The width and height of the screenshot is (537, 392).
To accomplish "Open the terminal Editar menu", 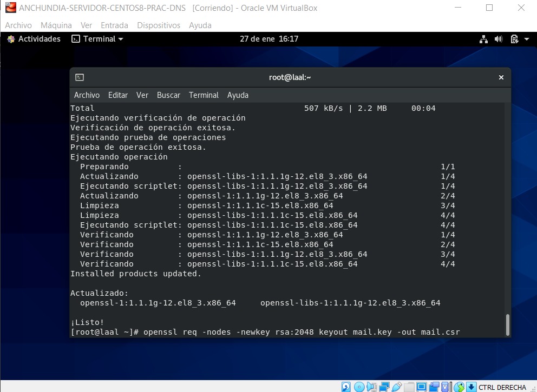I will tap(118, 95).
